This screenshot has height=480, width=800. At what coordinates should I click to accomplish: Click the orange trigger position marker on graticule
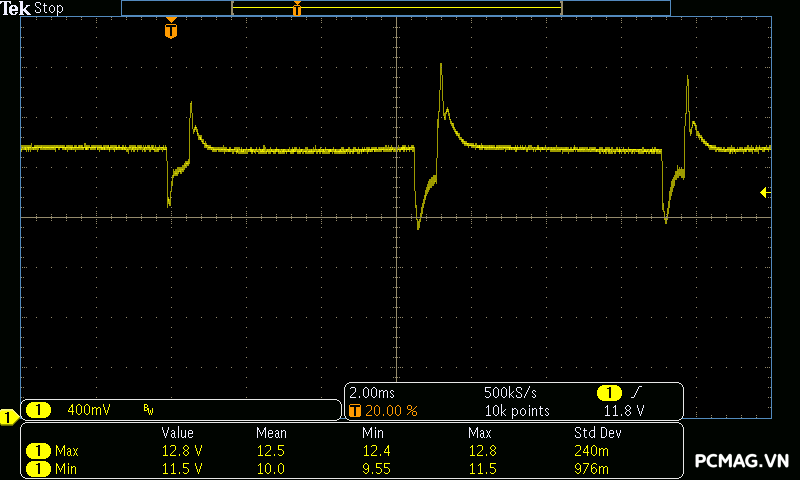[171, 28]
